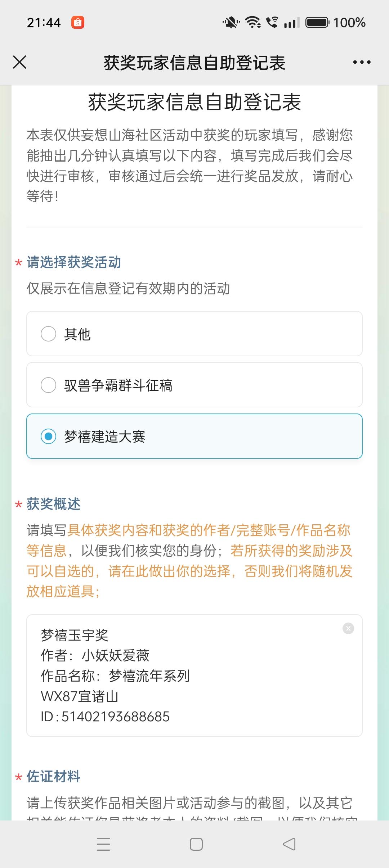
Task: Close the form page with X icon
Action: pyautogui.click(x=19, y=62)
